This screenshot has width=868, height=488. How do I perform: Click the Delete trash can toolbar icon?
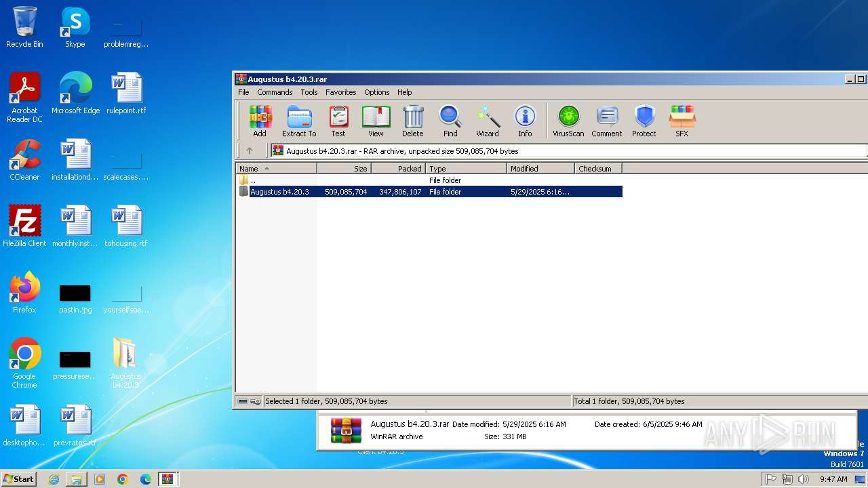click(x=412, y=121)
